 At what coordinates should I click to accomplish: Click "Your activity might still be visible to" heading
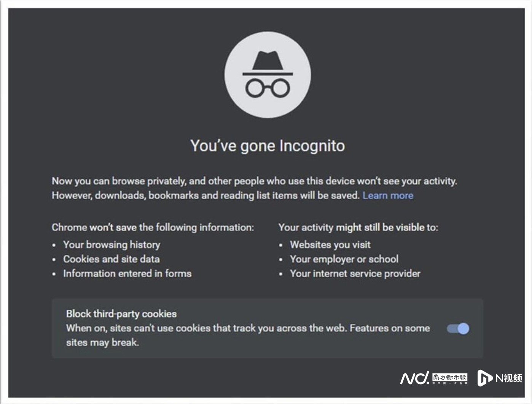pos(358,227)
